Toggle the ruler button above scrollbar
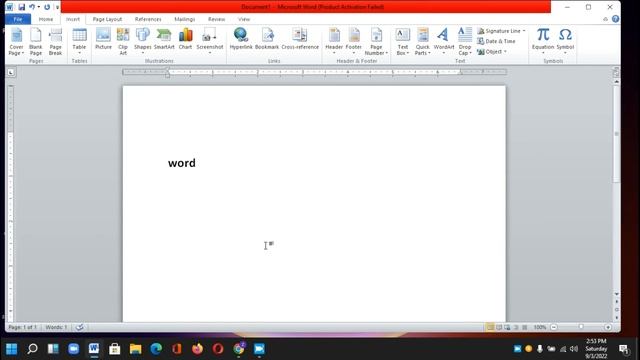Image resolution: width=640 pixels, height=360 pixels. [616, 72]
